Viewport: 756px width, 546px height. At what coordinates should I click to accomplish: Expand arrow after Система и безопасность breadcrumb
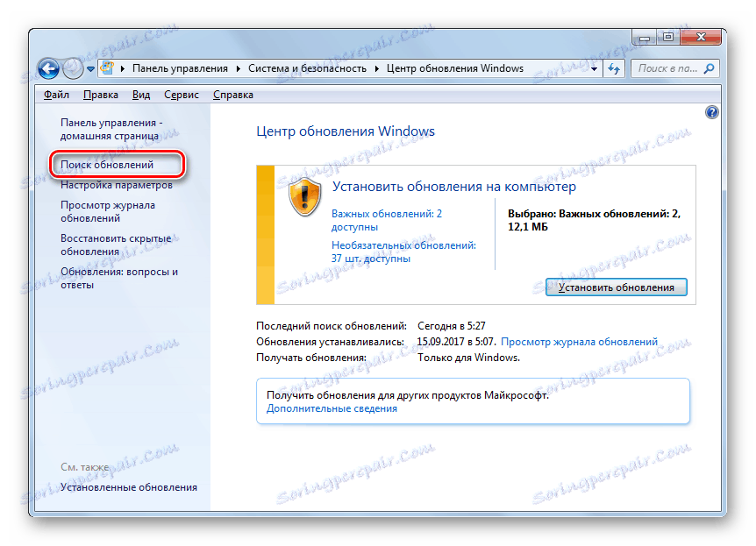[x=376, y=69]
